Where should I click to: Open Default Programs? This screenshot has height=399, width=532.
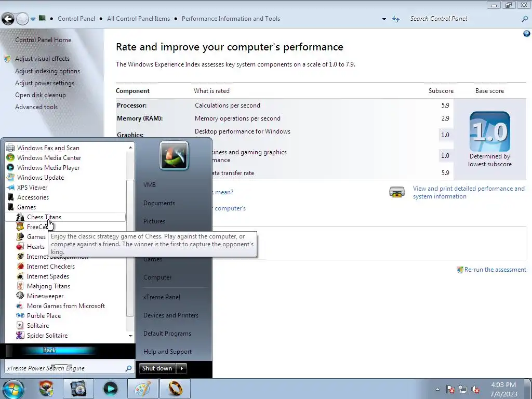click(167, 334)
